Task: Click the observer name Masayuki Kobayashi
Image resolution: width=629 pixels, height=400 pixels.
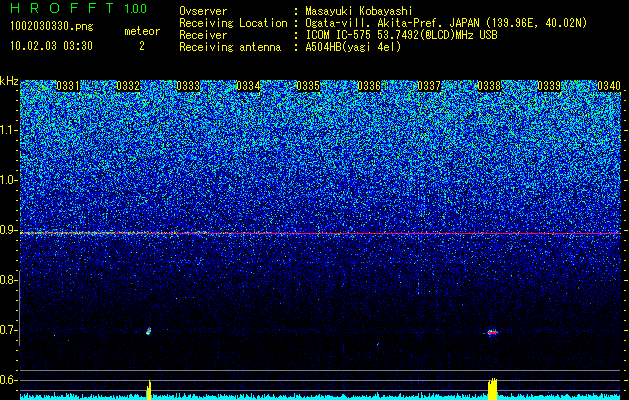Action: [x=359, y=11]
